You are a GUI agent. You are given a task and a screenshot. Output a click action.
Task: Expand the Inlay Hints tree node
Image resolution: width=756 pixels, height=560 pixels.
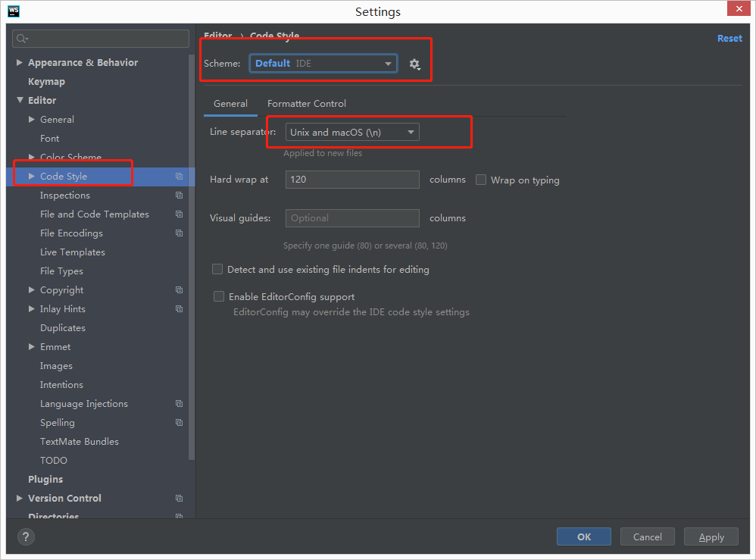31,308
